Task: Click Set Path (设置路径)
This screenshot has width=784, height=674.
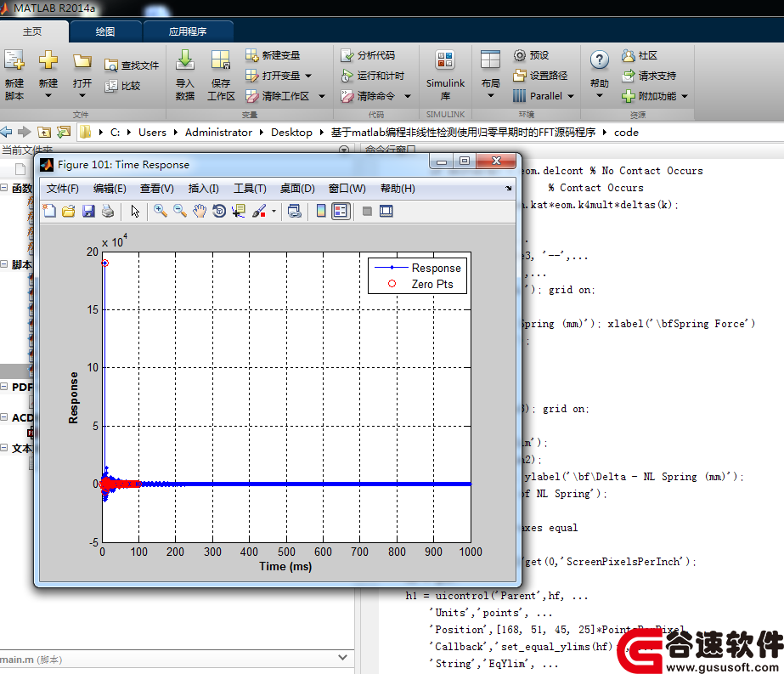Action: (x=540, y=76)
